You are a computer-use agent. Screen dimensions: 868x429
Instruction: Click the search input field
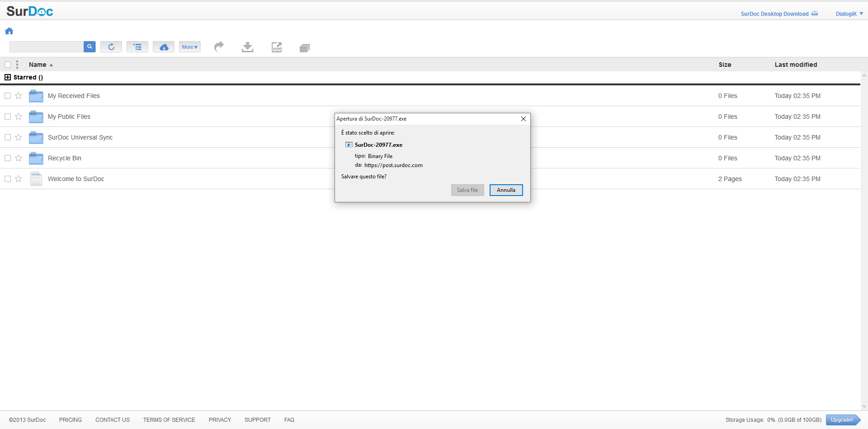[47, 47]
